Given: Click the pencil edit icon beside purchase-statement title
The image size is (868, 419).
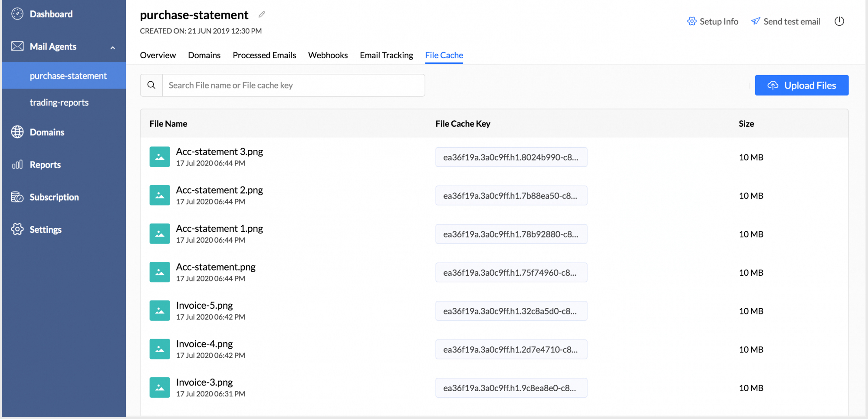Looking at the screenshot, I should pyautogui.click(x=262, y=15).
